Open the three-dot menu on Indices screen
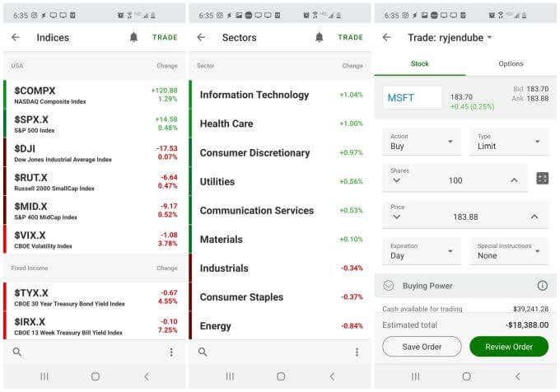This screenshot has height=392, width=560. pyautogui.click(x=171, y=352)
